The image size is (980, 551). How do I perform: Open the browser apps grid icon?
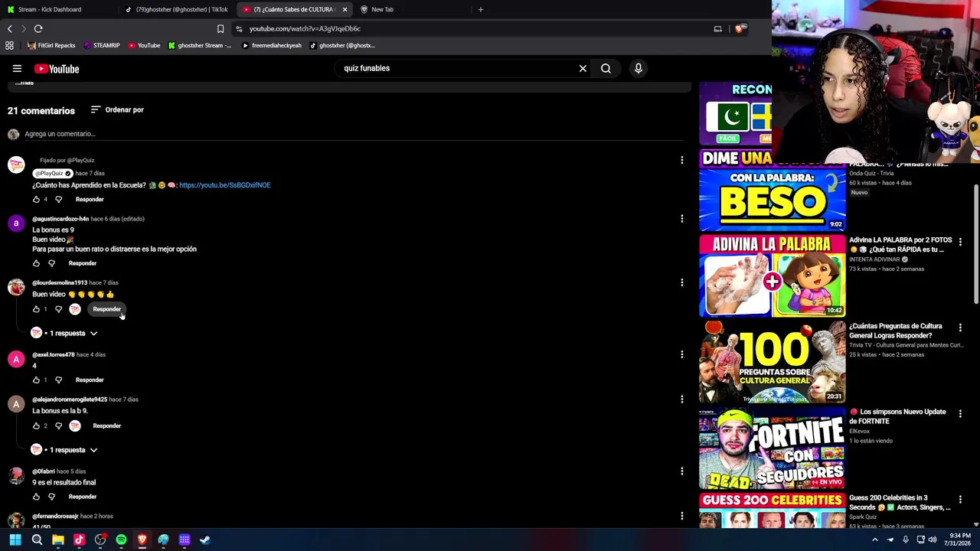[x=9, y=45]
